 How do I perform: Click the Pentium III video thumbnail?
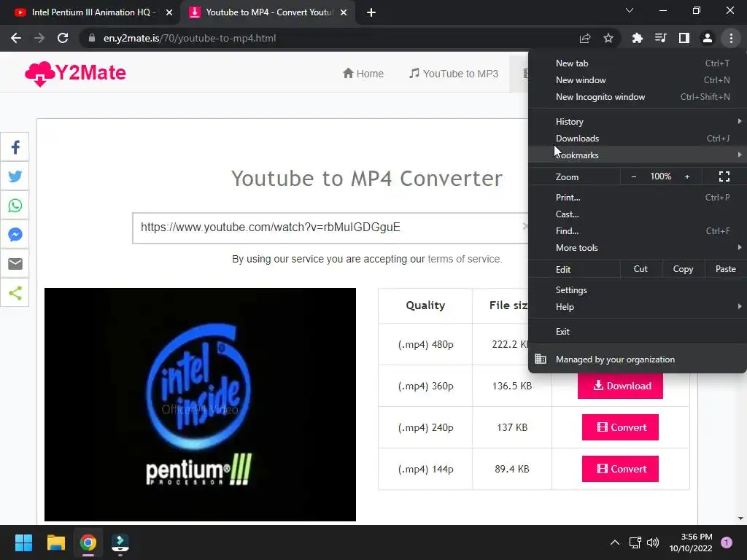pyautogui.click(x=200, y=404)
